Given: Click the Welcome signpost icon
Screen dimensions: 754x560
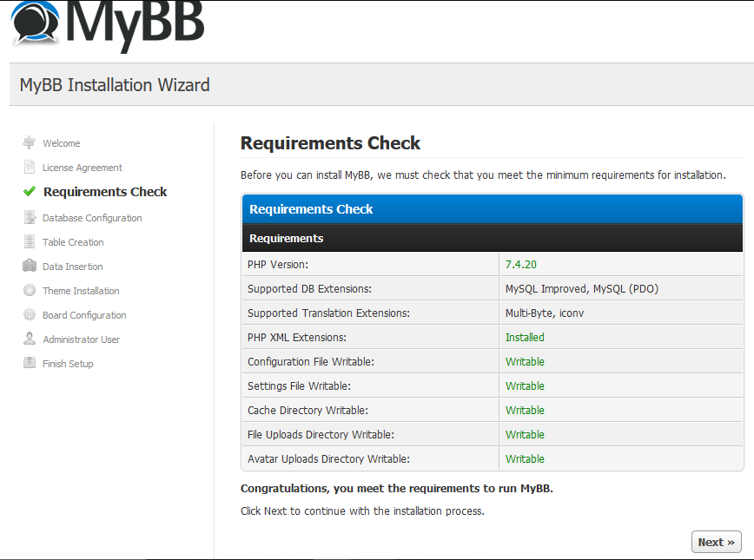Looking at the screenshot, I should 30,143.
